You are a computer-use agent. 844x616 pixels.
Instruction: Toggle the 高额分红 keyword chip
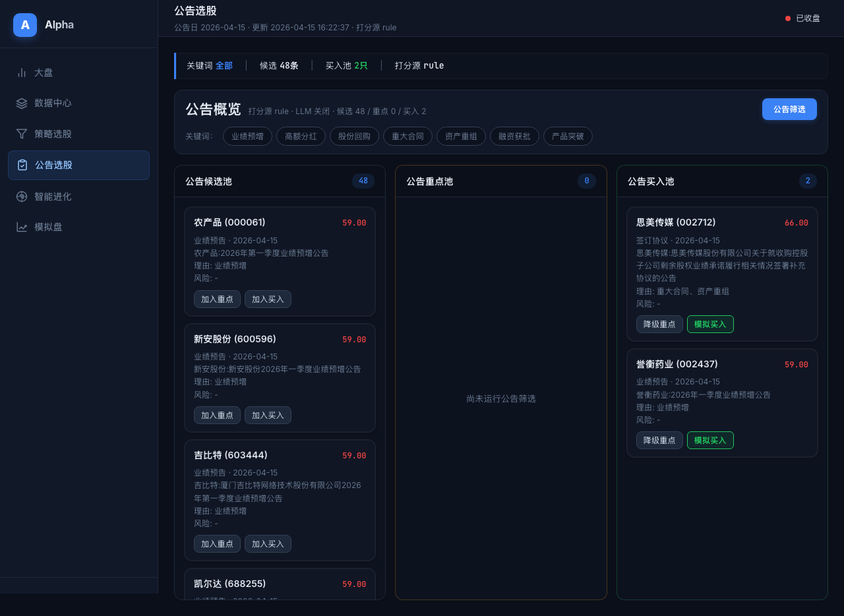tap(301, 137)
